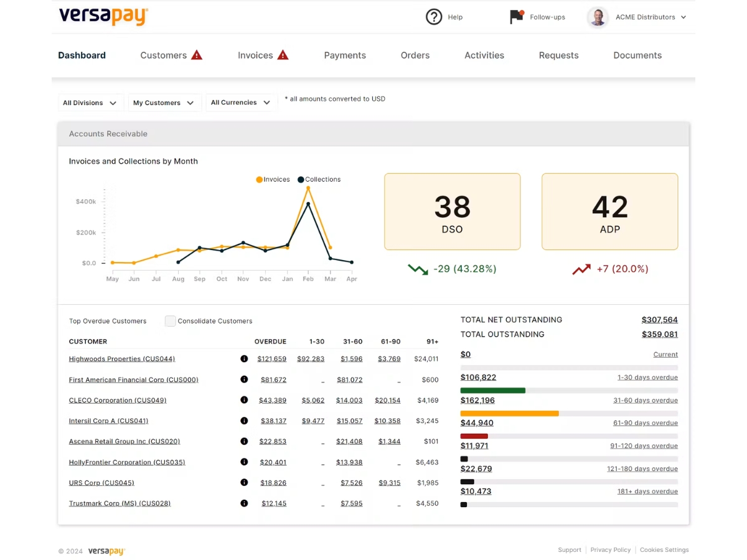Image resolution: width=747 pixels, height=560 pixels.
Task: Click the info icon for First American Financial
Action: click(x=244, y=379)
